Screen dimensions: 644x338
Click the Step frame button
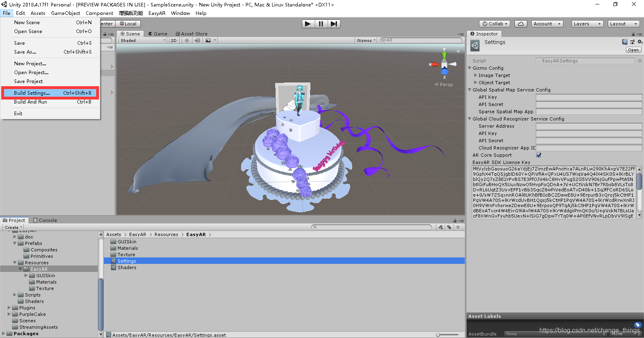tap(334, 24)
